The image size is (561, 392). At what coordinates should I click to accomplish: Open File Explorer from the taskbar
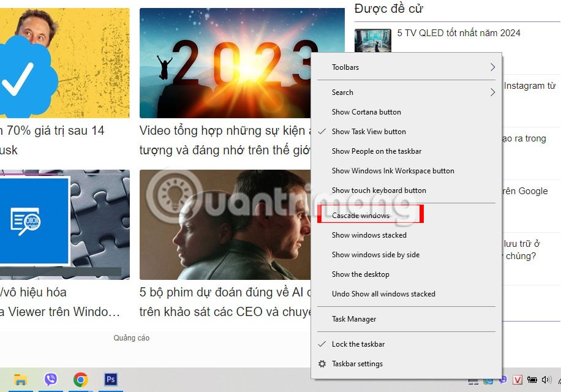(20, 380)
